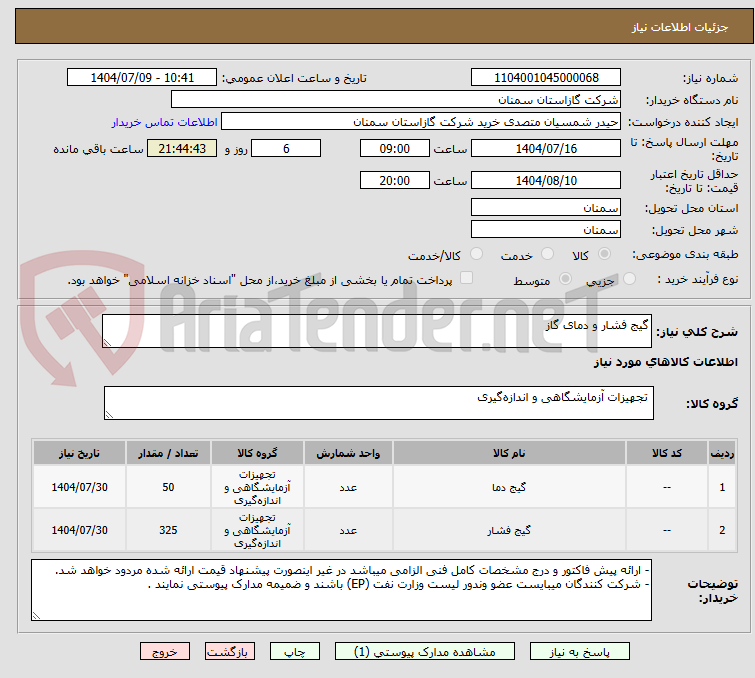Click the خروج exit button
This screenshot has width=755, height=678.
click(165, 652)
